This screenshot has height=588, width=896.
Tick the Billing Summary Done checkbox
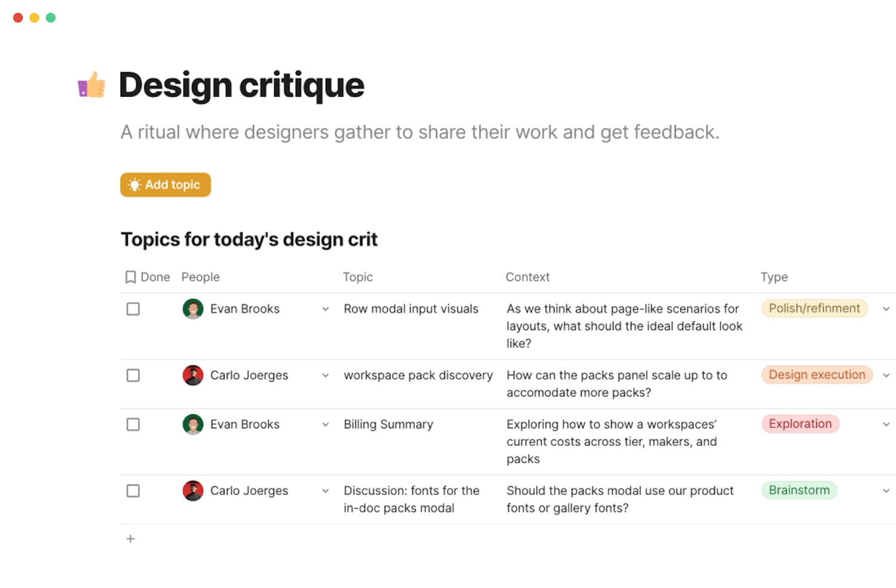point(133,424)
